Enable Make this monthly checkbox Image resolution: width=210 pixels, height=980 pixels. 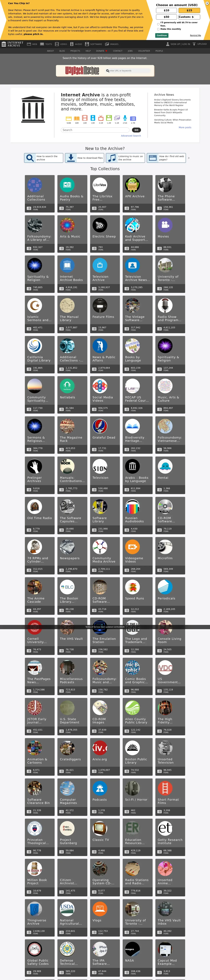[158, 29]
